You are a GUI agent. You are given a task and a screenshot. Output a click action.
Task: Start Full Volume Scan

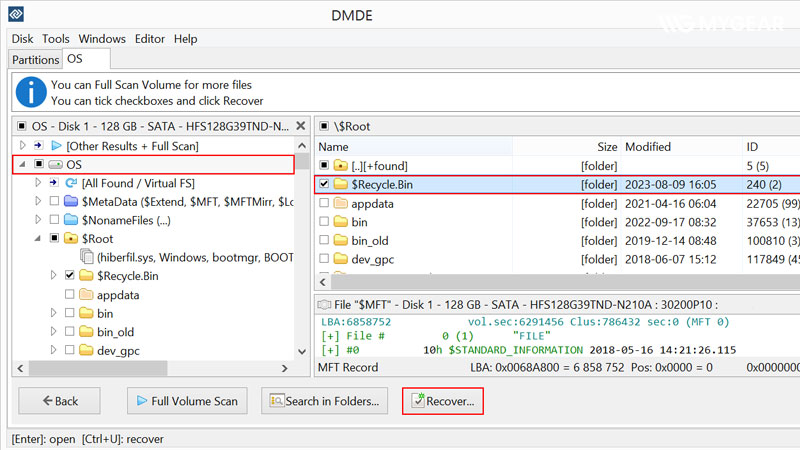187,401
